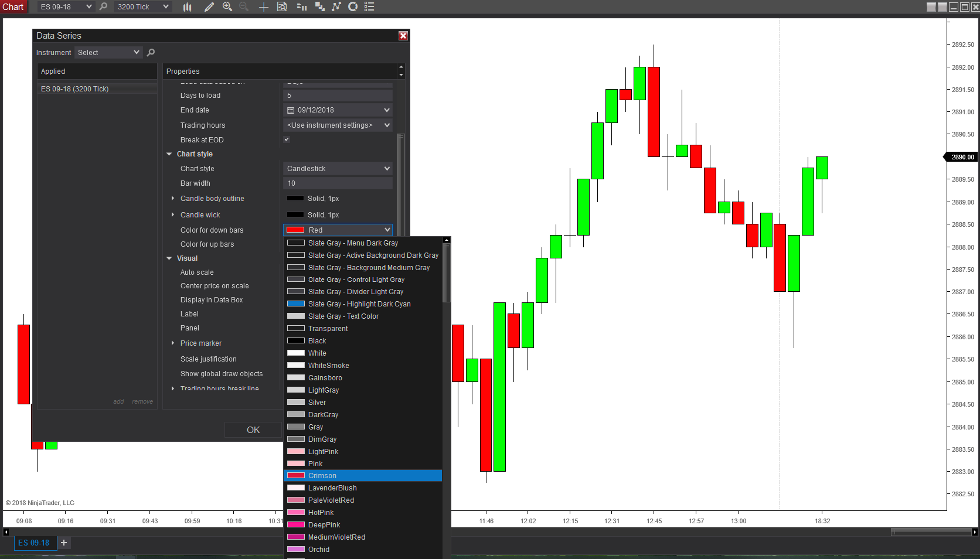Open the Indicators icon in toolbar

336,7
